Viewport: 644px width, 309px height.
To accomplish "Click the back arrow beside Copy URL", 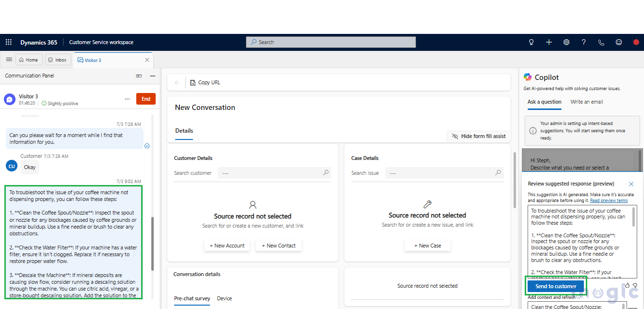I will 177,83.
